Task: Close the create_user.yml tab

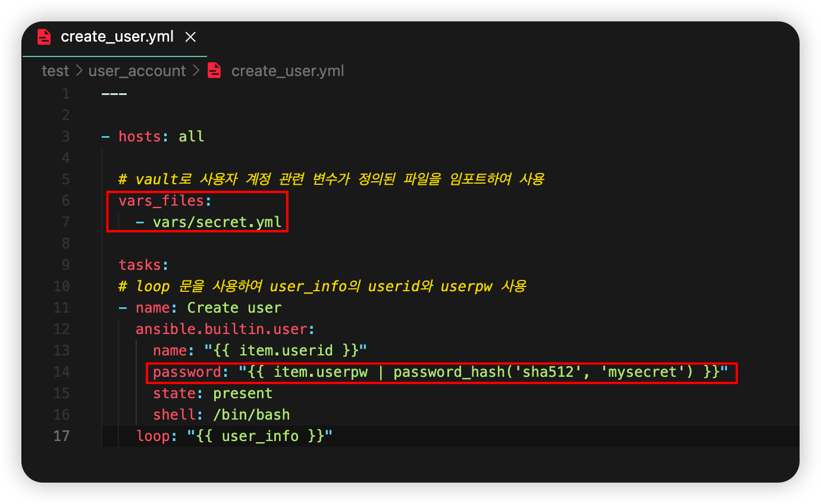Action: [x=190, y=37]
